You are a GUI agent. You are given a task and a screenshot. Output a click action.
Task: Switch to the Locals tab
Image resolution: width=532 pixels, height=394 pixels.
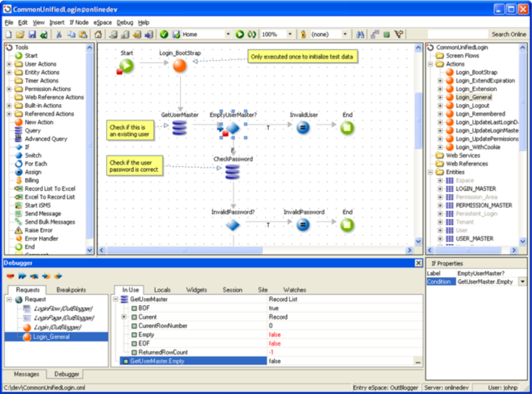click(x=162, y=290)
